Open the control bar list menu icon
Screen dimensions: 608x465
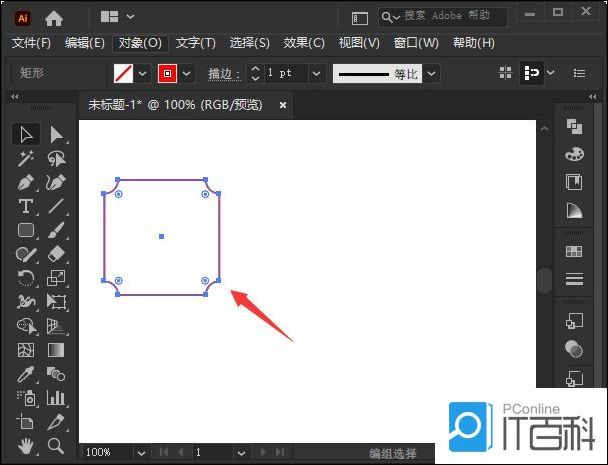click(579, 73)
